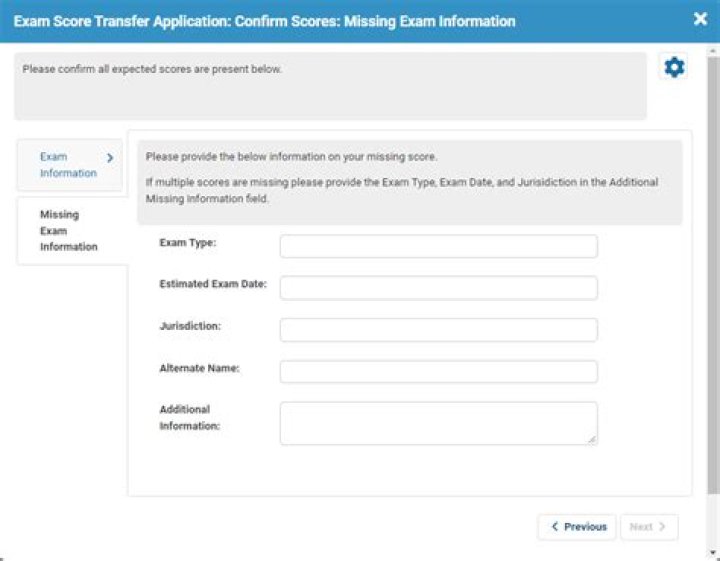The width and height of the screenshot is (720, 561).
Task: Click the Estimated Exam Date label
Action: [x=213, y=285]
